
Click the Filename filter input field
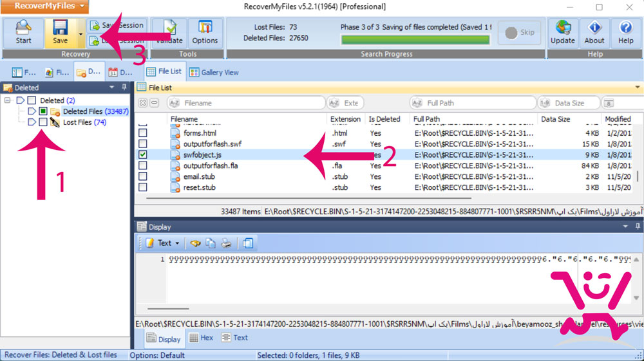[x=247, y=103]
